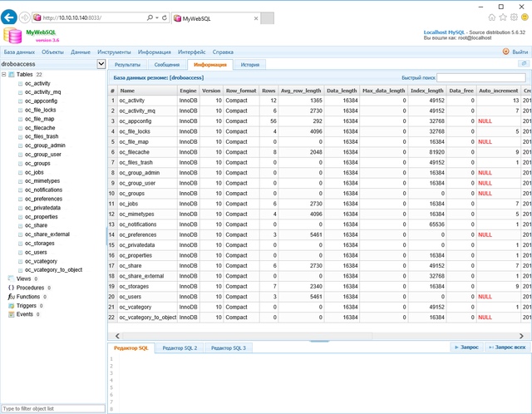The image size is (532, 414).
Task: Click the browser home icon
Action: (x=492, y=17)
